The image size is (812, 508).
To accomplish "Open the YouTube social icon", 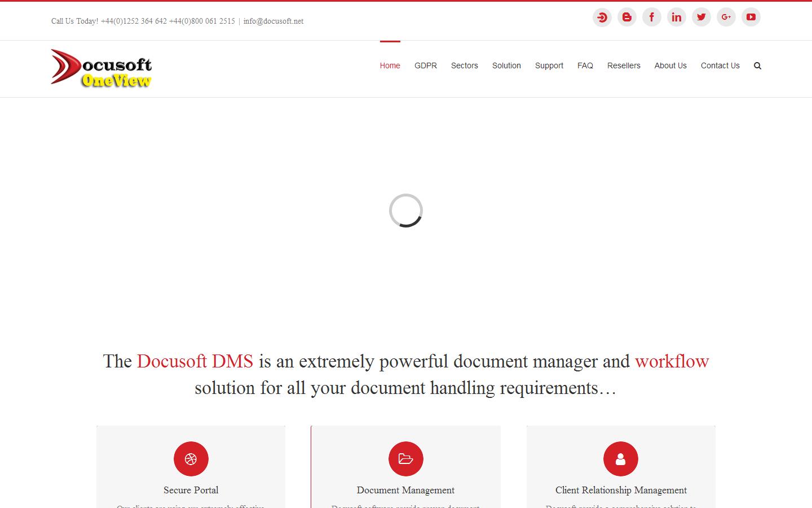I will [751, 17].
